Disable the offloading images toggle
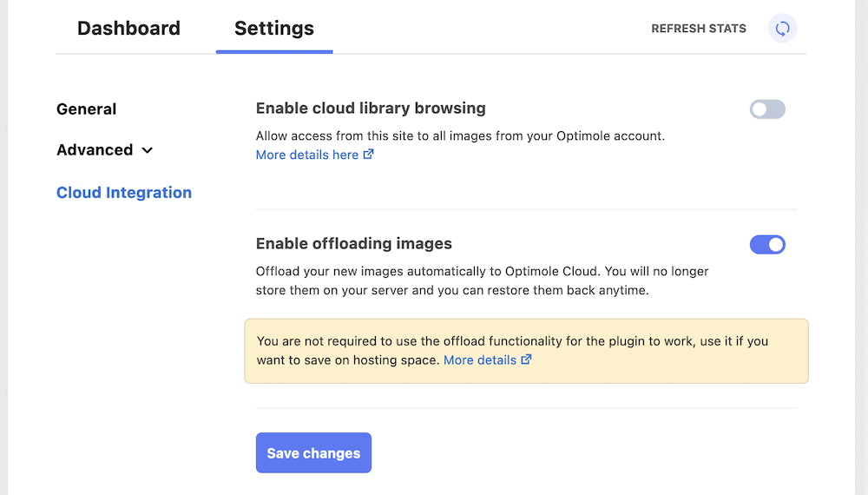This screenshot has height=495, width=868. 767,244
